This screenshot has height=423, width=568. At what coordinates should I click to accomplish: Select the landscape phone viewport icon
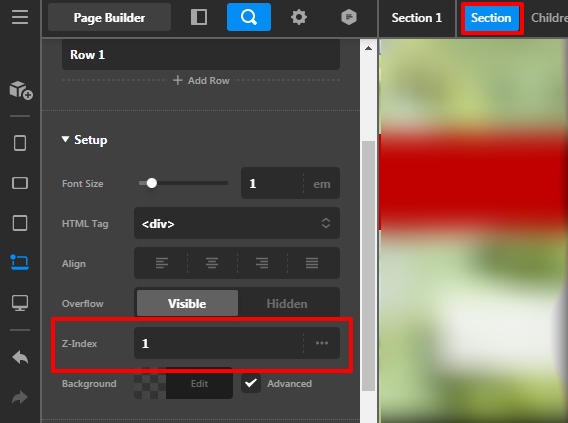point(20,183)
